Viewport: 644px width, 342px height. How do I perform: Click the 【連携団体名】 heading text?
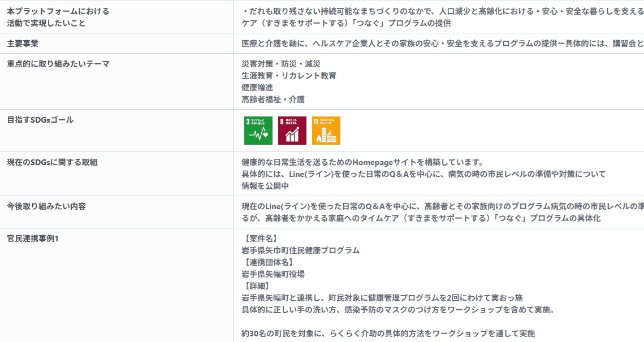269,263
